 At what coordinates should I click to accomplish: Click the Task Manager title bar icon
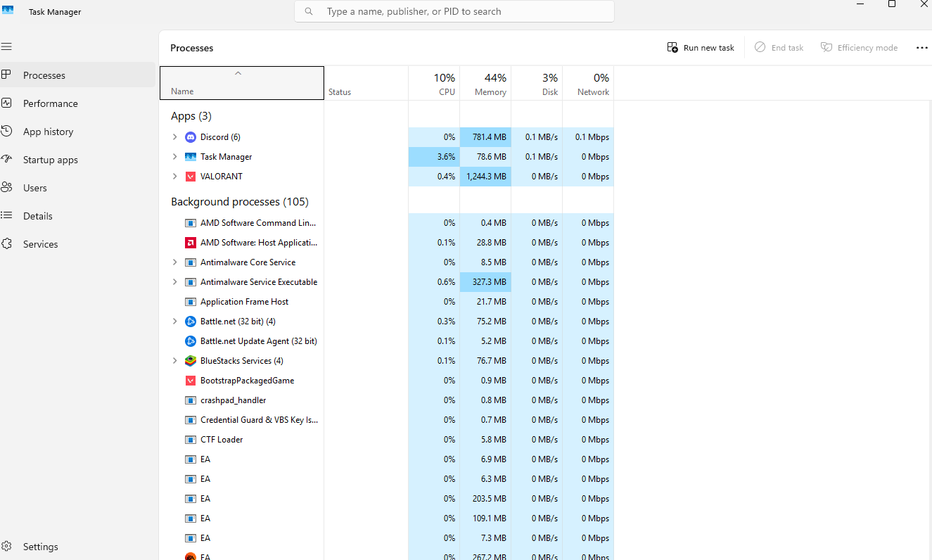click(x=8, y=10)
